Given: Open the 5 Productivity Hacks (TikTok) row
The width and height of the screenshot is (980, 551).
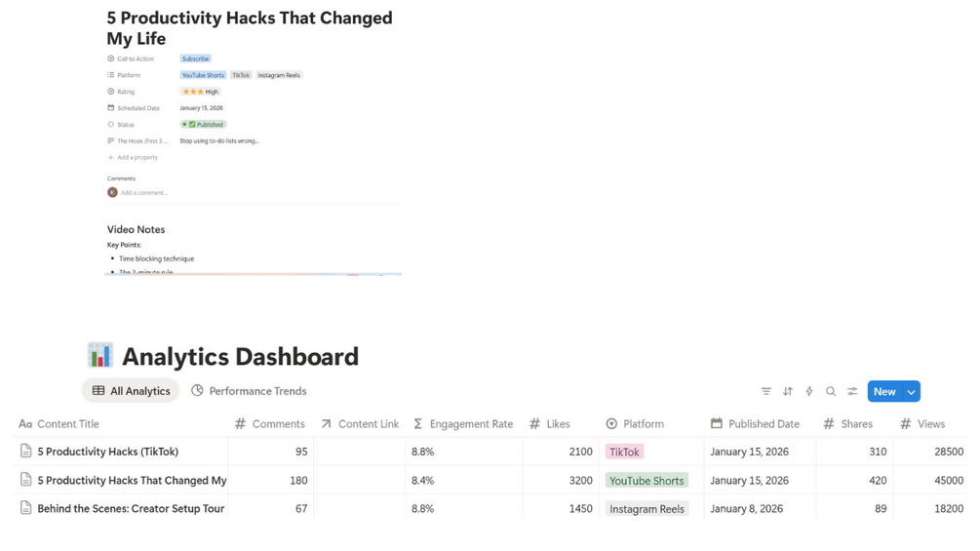Looking at the screenshot, I should pyautogui.click(x=108, y=452).
